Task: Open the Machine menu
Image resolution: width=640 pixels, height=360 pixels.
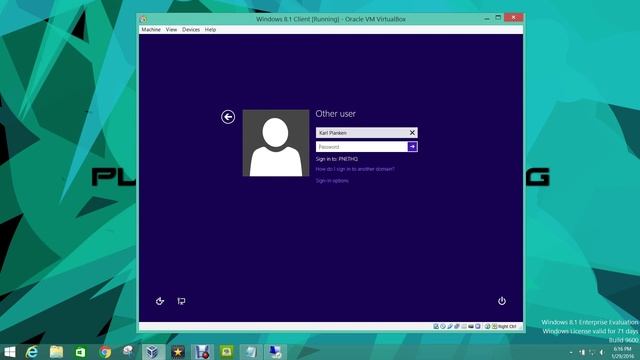Action: (151, 30)
